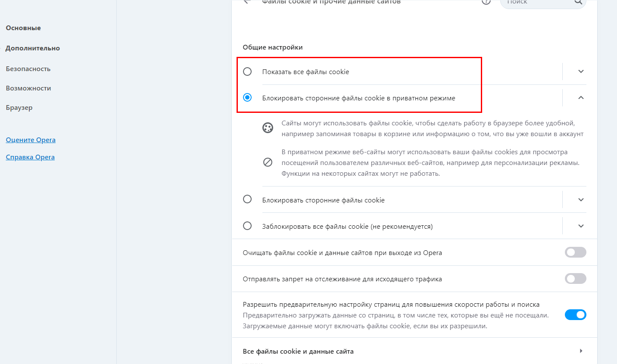Click the back arrow in the cookies header
Viewport: 617px width, 364px height.
pyautogui.click(x=247, y=2)
